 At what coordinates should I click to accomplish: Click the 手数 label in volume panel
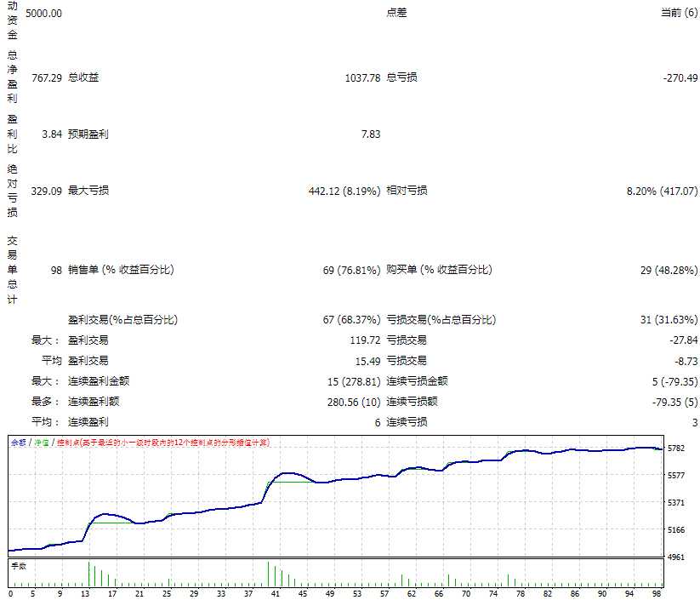click(18, 565)
